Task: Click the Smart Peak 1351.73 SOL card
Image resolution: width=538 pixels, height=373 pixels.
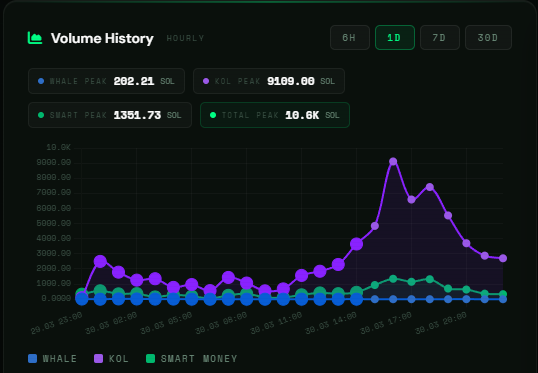Action: click(x=110, y=115)
